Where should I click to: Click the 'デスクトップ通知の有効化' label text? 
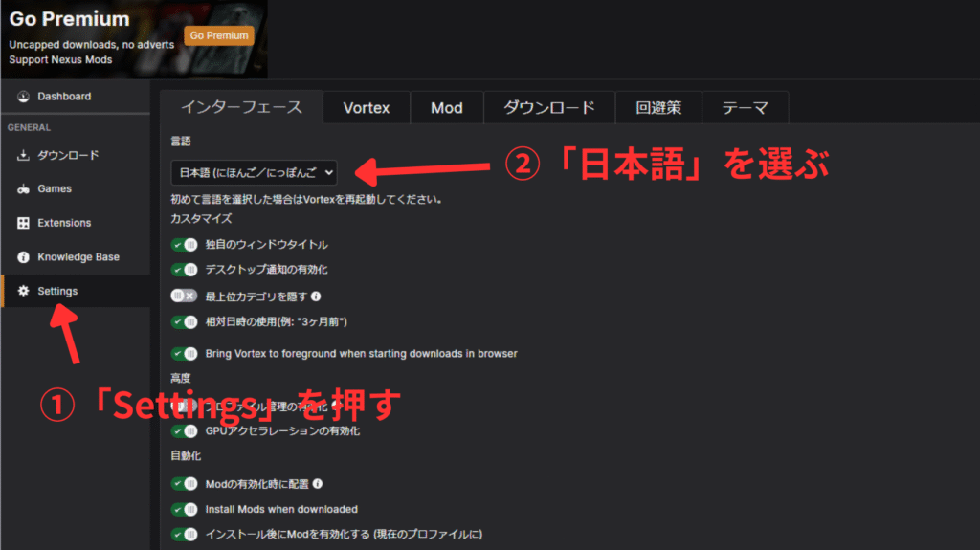click(266, 270)
